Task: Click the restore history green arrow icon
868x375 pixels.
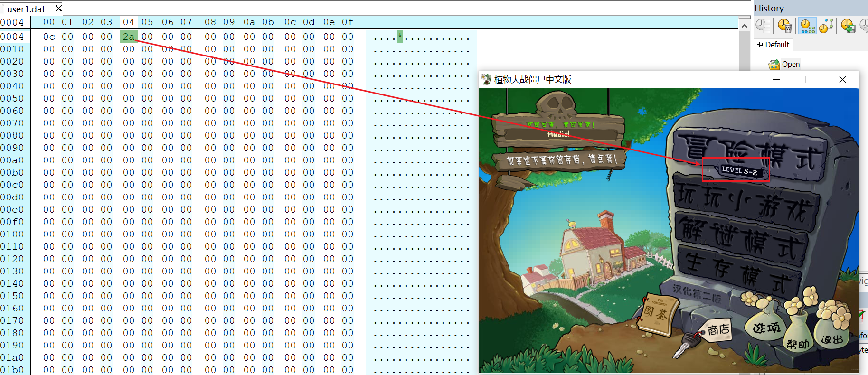Action: click(848, 26)
